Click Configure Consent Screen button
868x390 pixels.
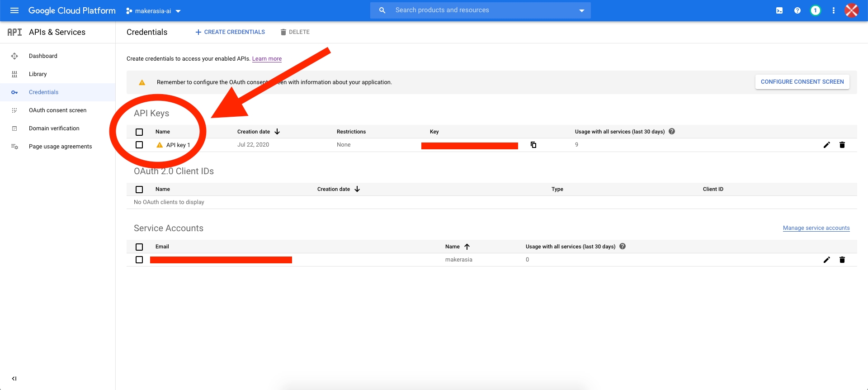coord(802,82)
